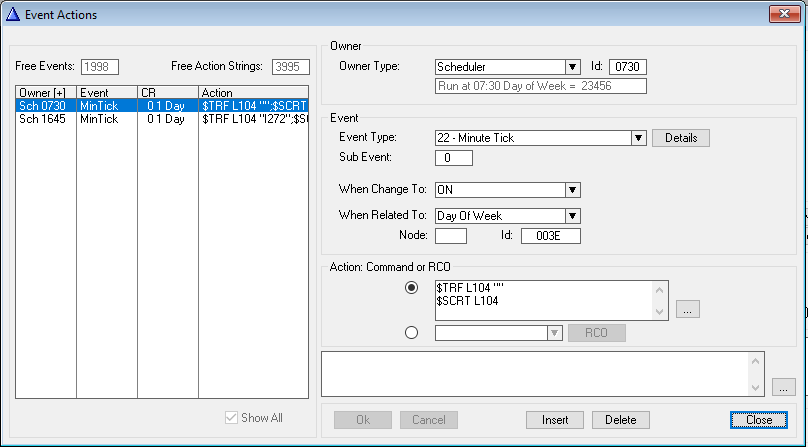This screenshot has width=808, height=447.
Task: Select the Command action radio button
Action: pyautogui.click(x=411, y=288)
